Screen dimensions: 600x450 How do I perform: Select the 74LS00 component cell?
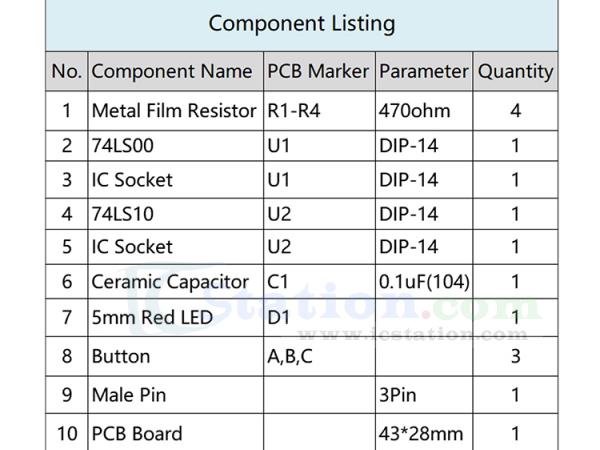tap(176, 146)
